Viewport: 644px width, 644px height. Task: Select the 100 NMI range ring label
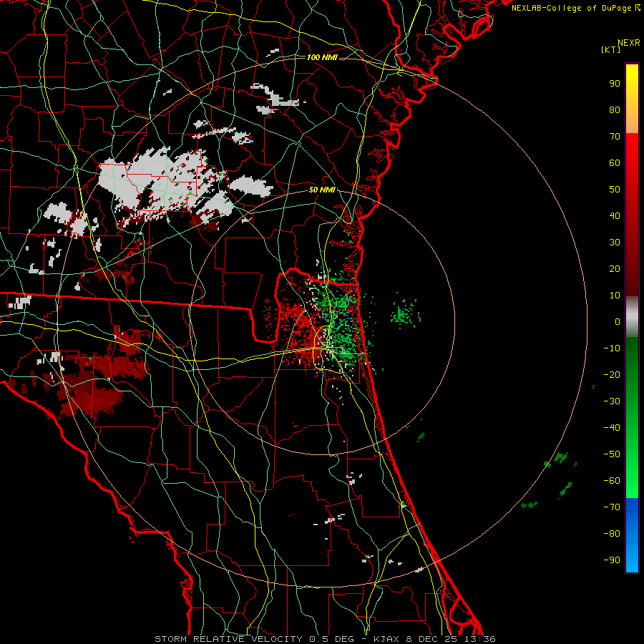pyautogui.click(x=322, y=57)
